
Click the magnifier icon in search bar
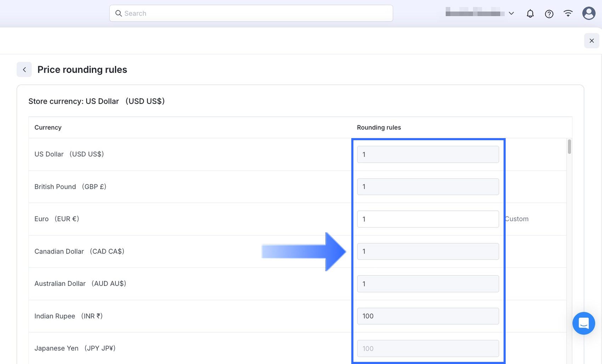119,13
